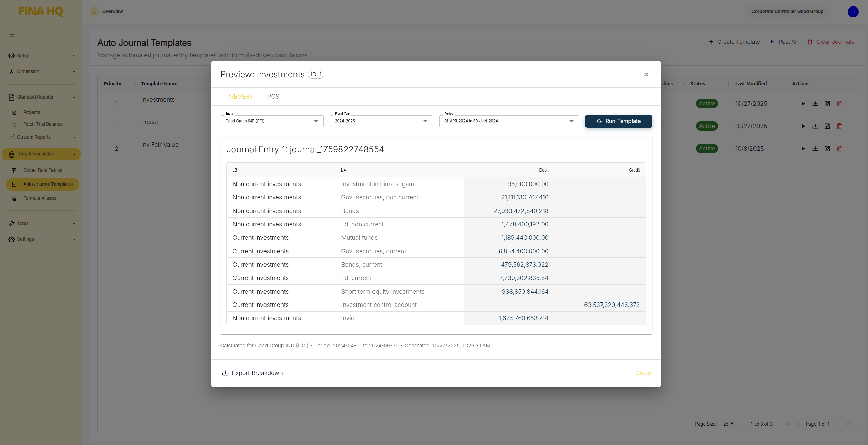The width and height of the screenshot is (868, 445).
Task: Switch to the POST tab
Action: pos(275,97)
